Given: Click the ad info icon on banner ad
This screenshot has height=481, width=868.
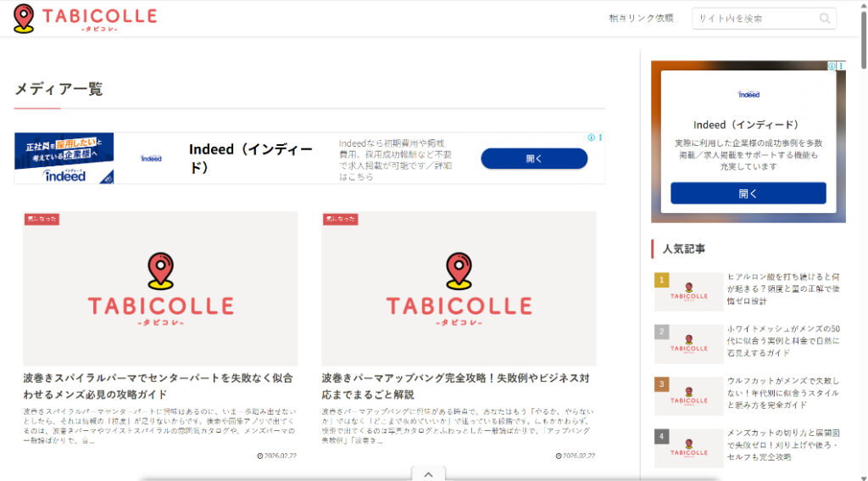Looking at the screenshot, I should pyautogui.click(x=592, y=137).
